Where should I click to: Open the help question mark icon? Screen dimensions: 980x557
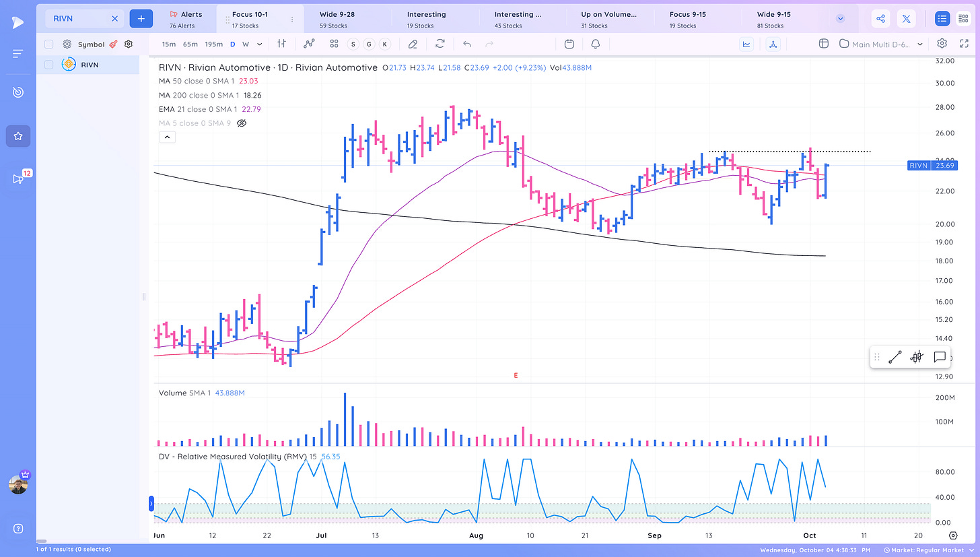tap(18, 528)
